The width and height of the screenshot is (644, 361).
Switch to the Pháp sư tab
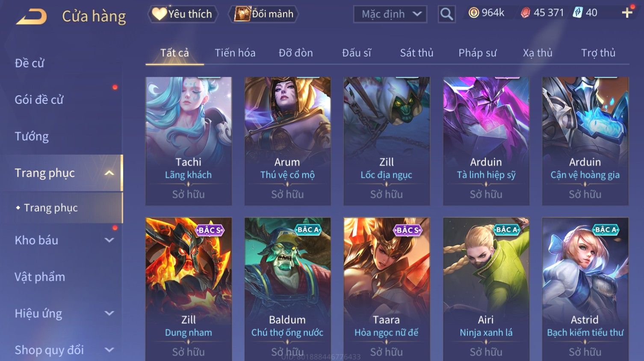(x=477, y=53)
